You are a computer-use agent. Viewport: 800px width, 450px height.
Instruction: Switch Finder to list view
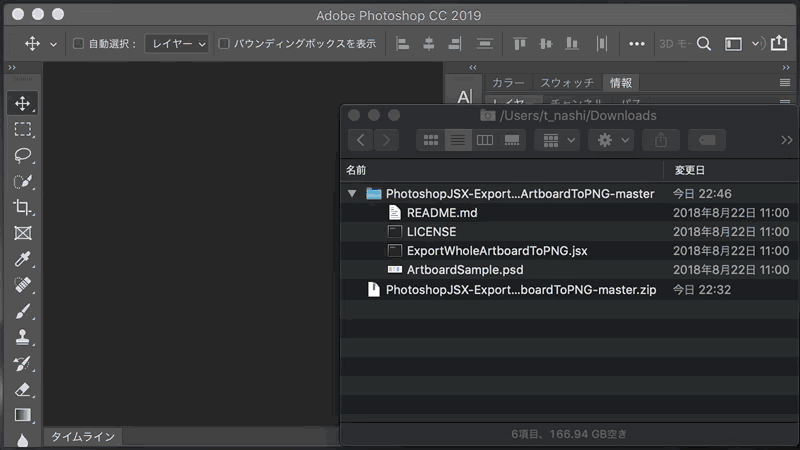pos(458,140)
